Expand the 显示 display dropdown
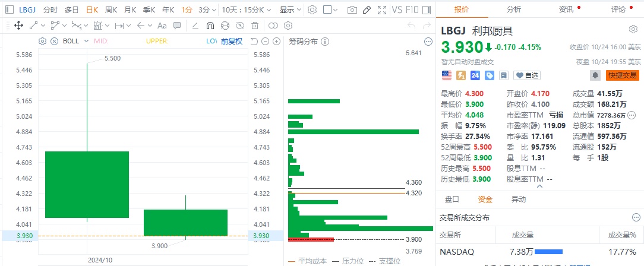 290,10
